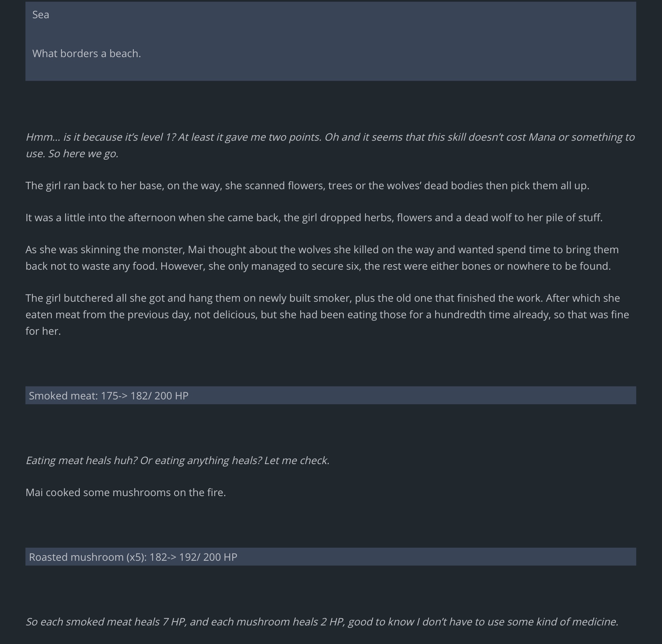Click the italic line starting "So each smoked meat"
Screen dimensions: 662x644
tap(322, 622)
